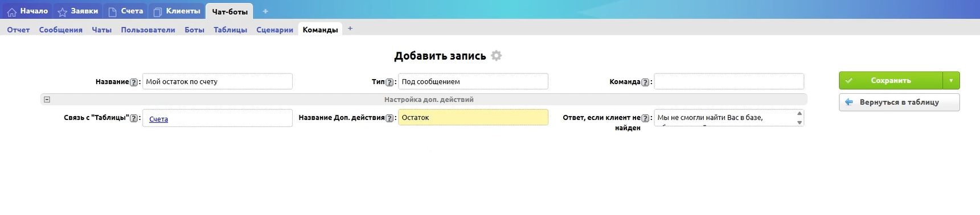Select the Чат-боты tab

coord(229,11)
